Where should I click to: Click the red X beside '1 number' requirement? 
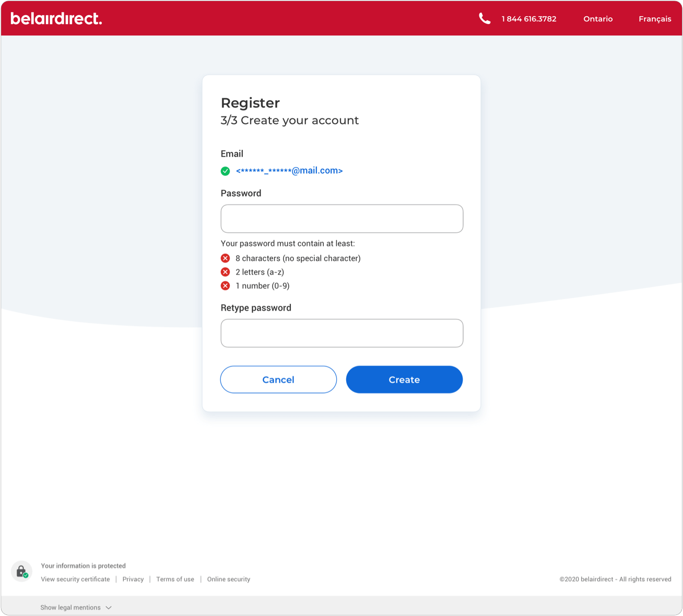point(225,286)
